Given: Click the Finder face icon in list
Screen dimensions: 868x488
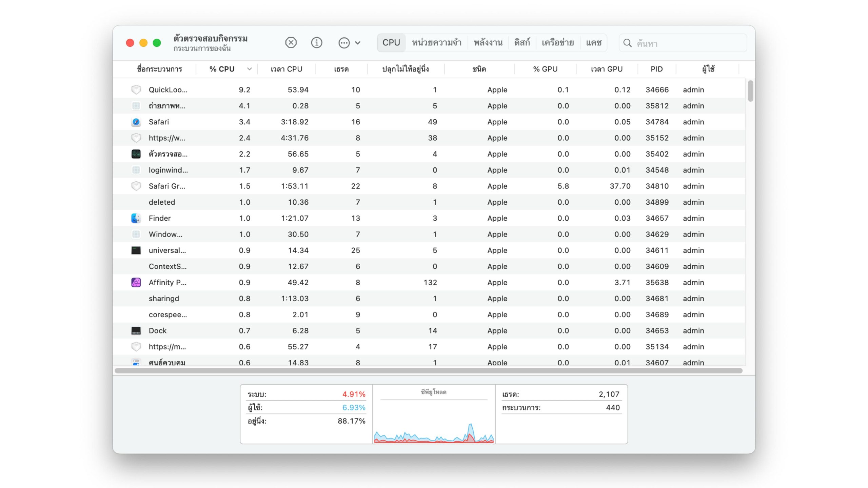Looking at the screenshot, I should pyautogui.click(x=136, y=218).
